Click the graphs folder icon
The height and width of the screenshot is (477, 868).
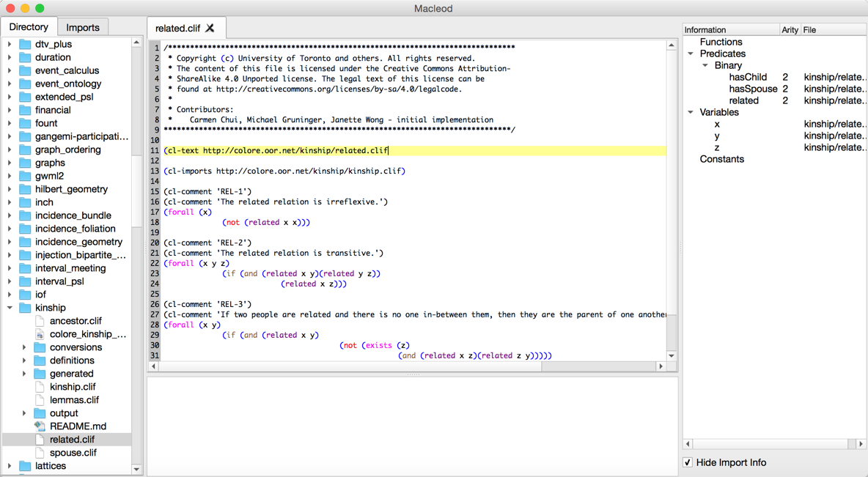click(x=25, y=163)
